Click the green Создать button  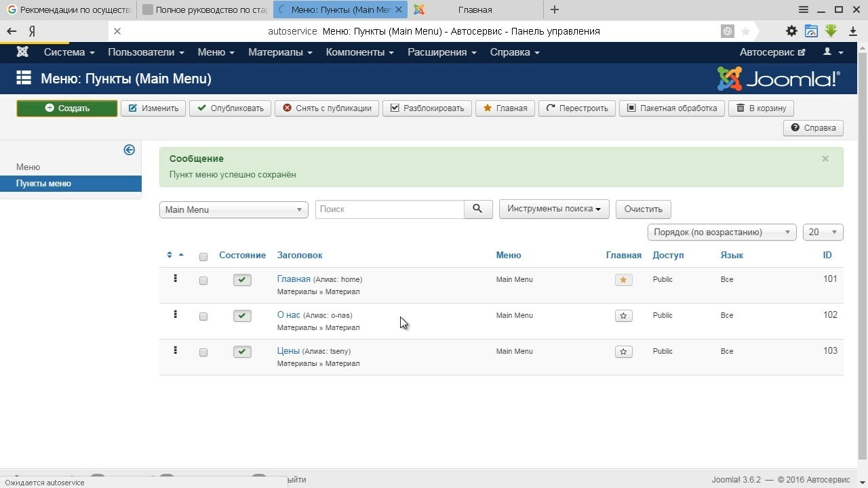(x=67, y=108)
